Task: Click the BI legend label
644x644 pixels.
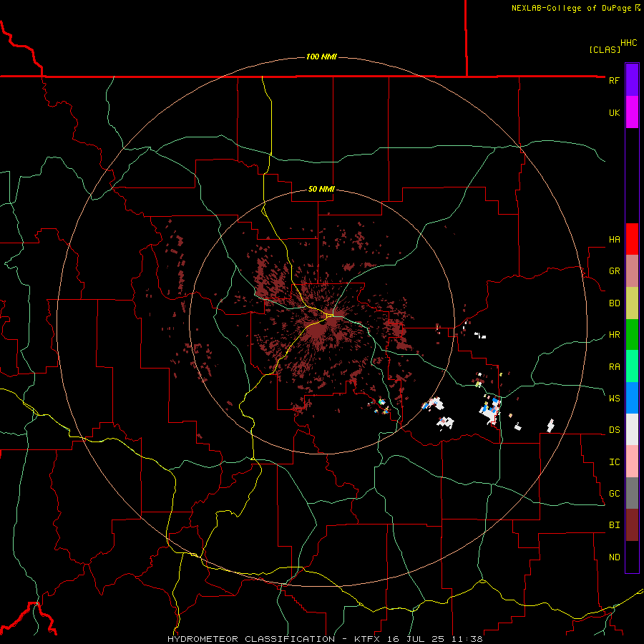Action: (614, 525)
